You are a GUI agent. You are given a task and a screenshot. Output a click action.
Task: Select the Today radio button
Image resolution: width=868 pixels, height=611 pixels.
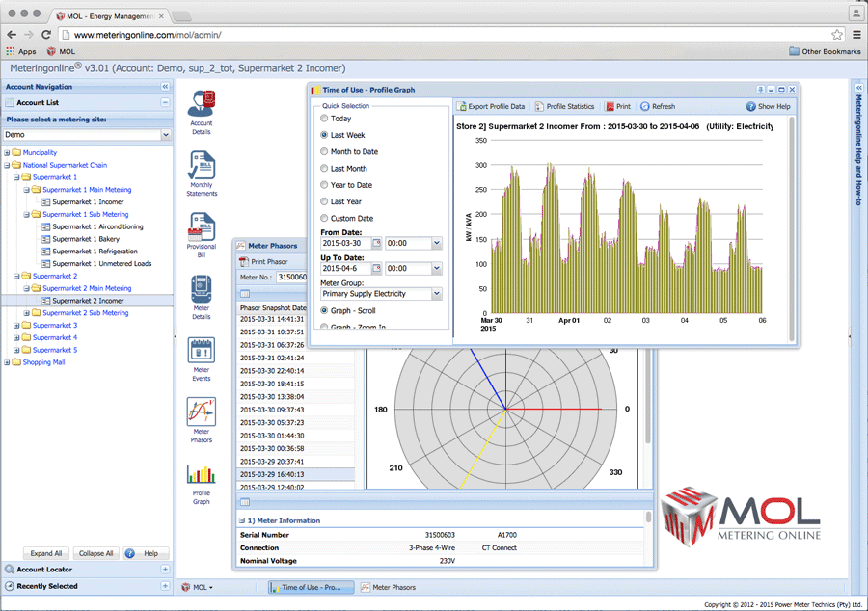[x=324, y=119]
